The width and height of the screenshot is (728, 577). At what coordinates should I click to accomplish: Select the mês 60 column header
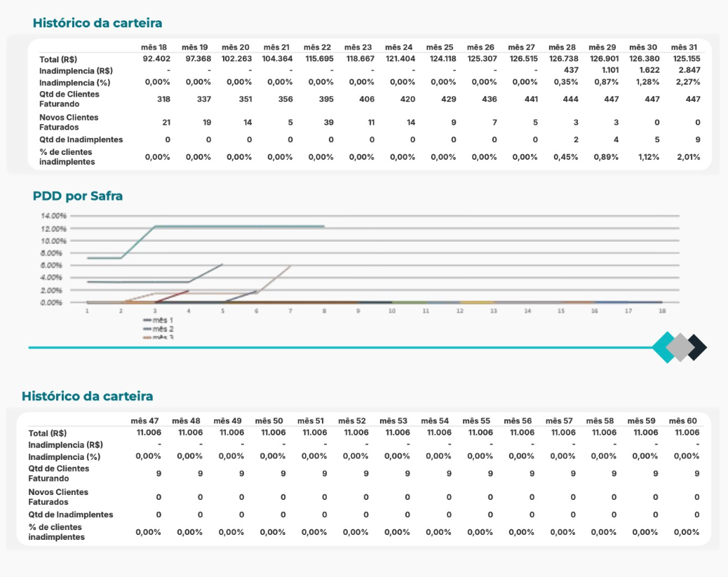tap(682, 421)
